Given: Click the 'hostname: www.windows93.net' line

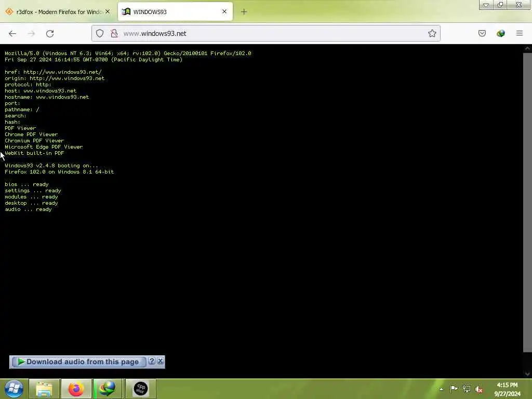Looking at the screenshot, I should 47,97.
